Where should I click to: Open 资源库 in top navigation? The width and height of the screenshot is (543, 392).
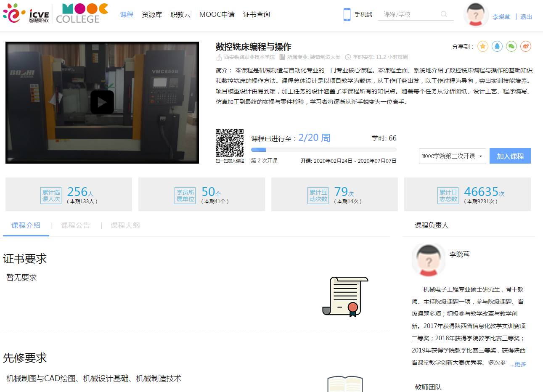coord(152,15)
